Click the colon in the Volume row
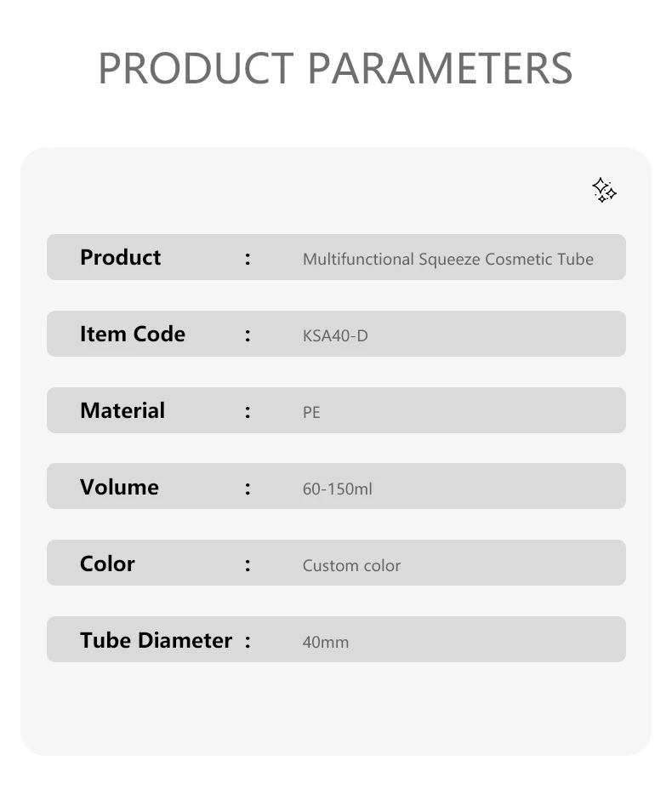This screenshot has width=672, height=795. [248, 489]
